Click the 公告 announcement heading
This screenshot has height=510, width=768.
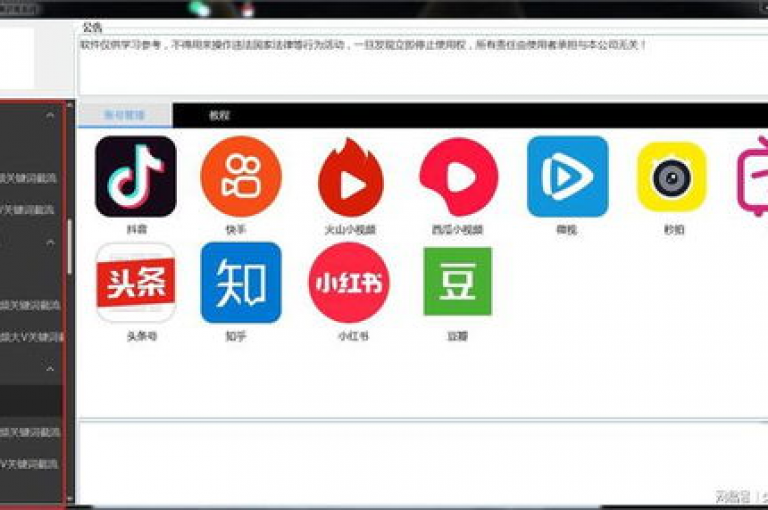[92, 27]
